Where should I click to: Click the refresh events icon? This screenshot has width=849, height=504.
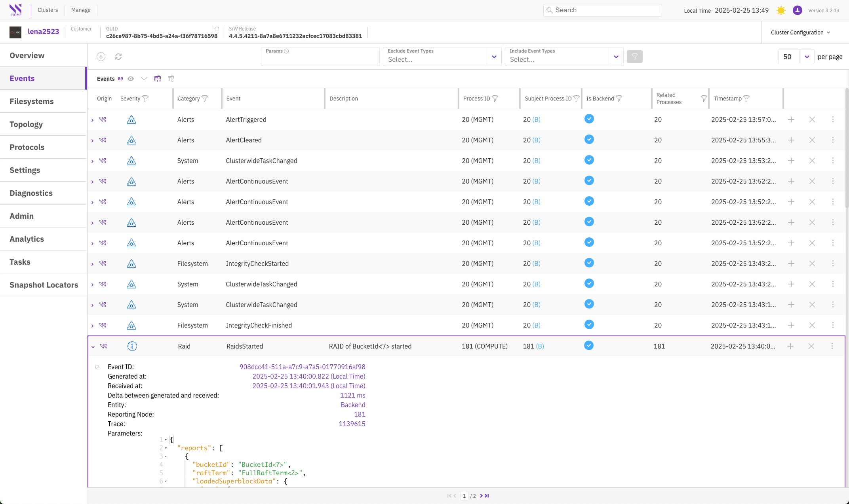[x=118, y=57]
